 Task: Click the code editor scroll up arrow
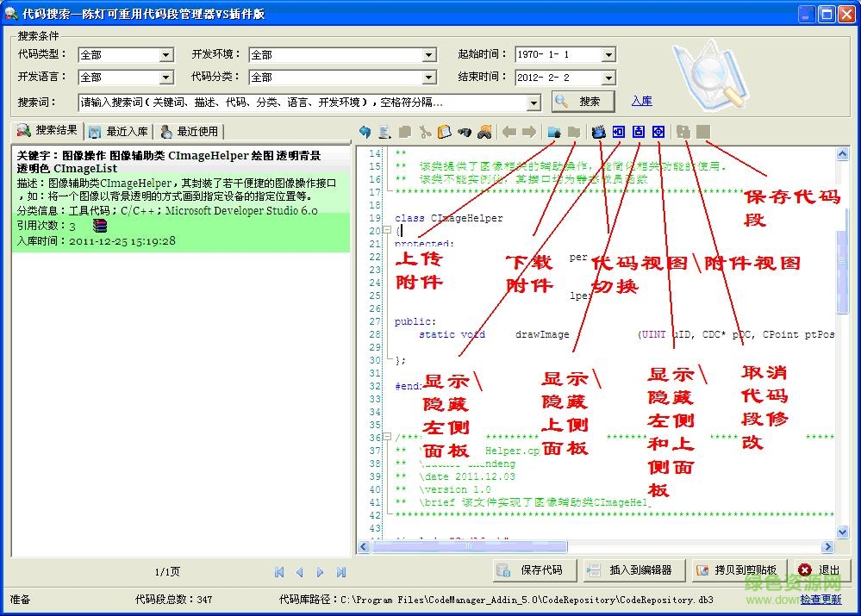pyautogui.click(x=842, y=154)
